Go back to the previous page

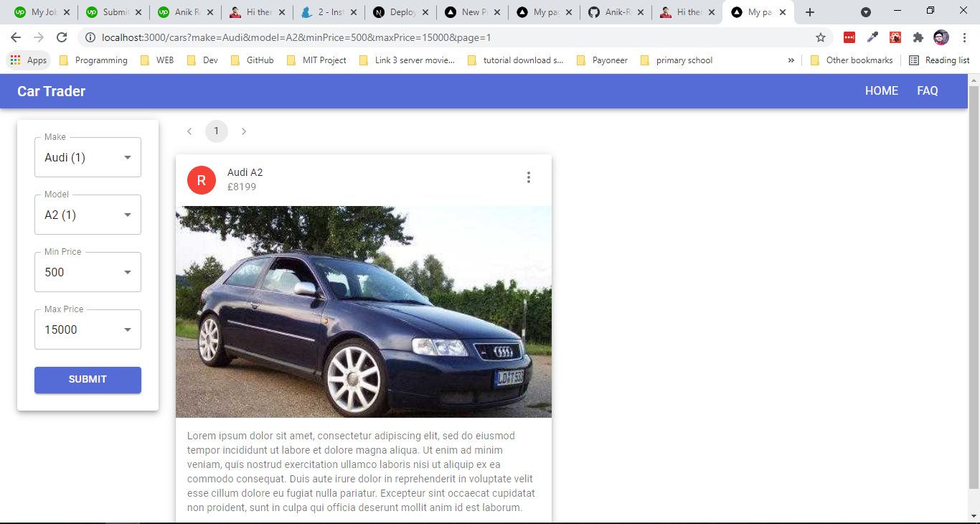pos(16,37)
